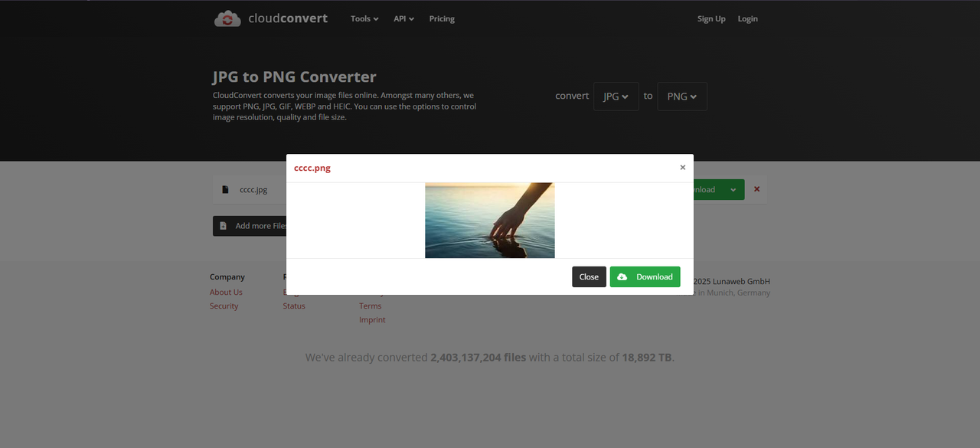Click the Login link
This screenshot has height=448, width=980.
pyautogui.click(x=748, y=18)
